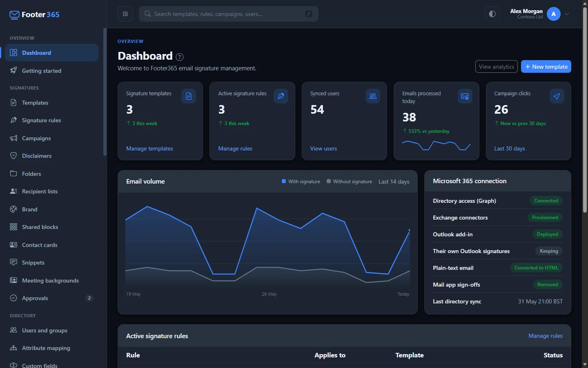Open Getting started rocket item
The width and height of the screenshot is (588, 368).
click(x=52, y=71)
